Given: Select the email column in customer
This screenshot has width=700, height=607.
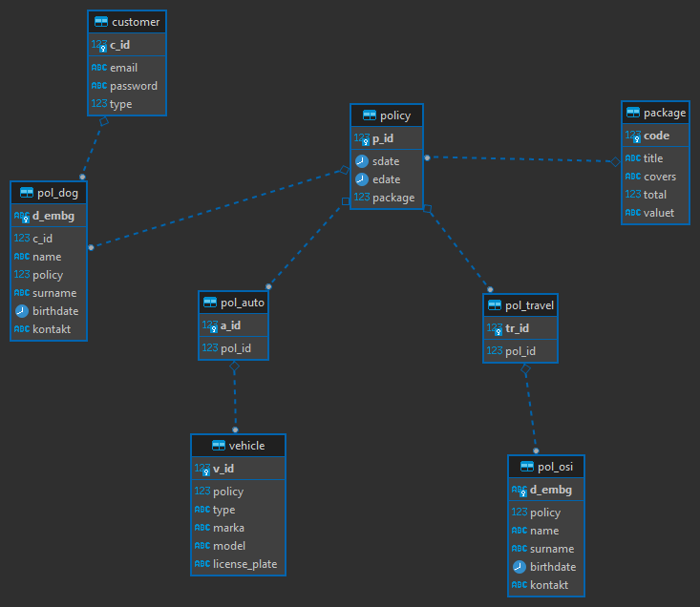Looking at the screenshot, I should pyautogui.click(x=123, y=68).
